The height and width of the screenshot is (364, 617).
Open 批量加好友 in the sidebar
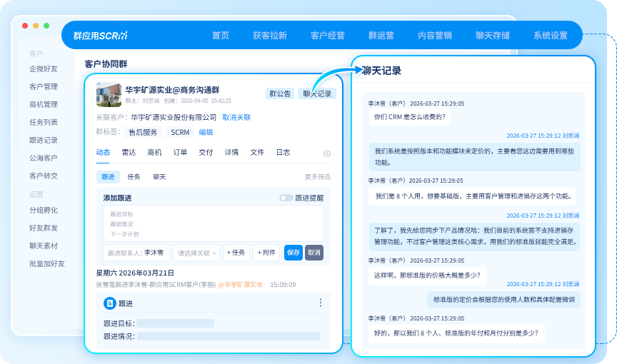tap(47, 264)
